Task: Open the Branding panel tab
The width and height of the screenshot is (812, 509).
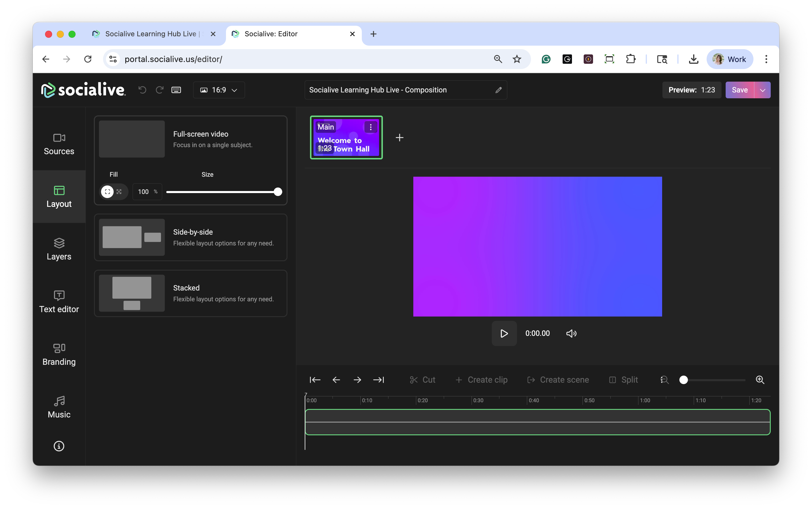Action: pyautogui.click(x=59, y=355)
